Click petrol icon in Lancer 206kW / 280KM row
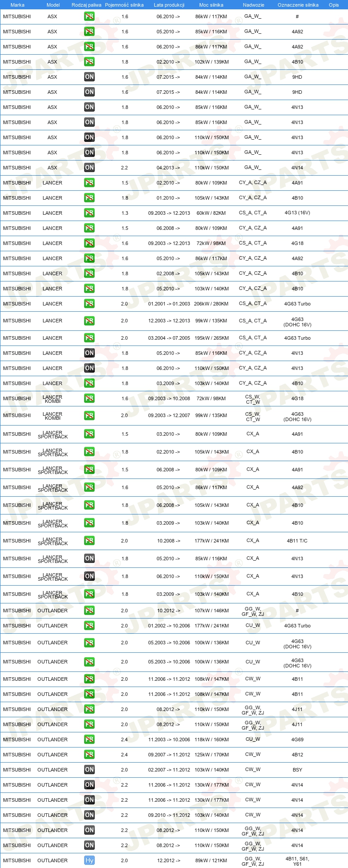 click(89, 303)
